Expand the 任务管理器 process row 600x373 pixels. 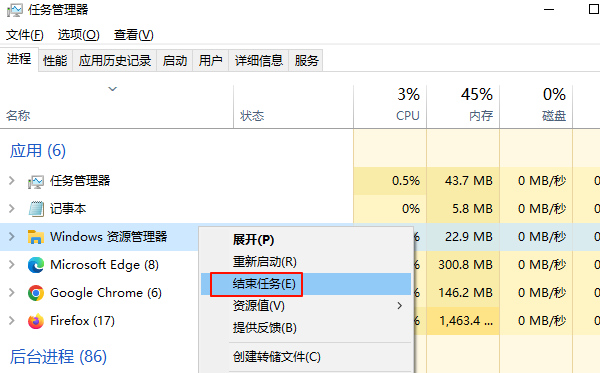point(12,181)
